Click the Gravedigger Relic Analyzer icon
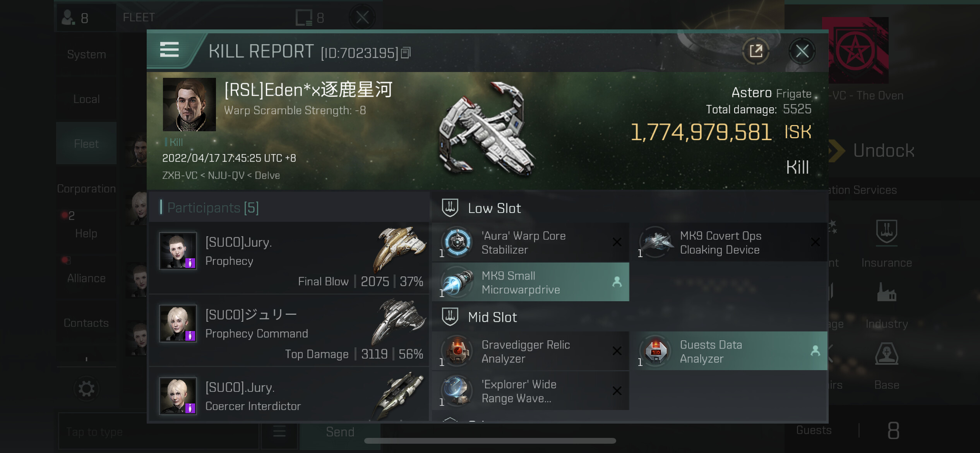 tap(457, 351)
